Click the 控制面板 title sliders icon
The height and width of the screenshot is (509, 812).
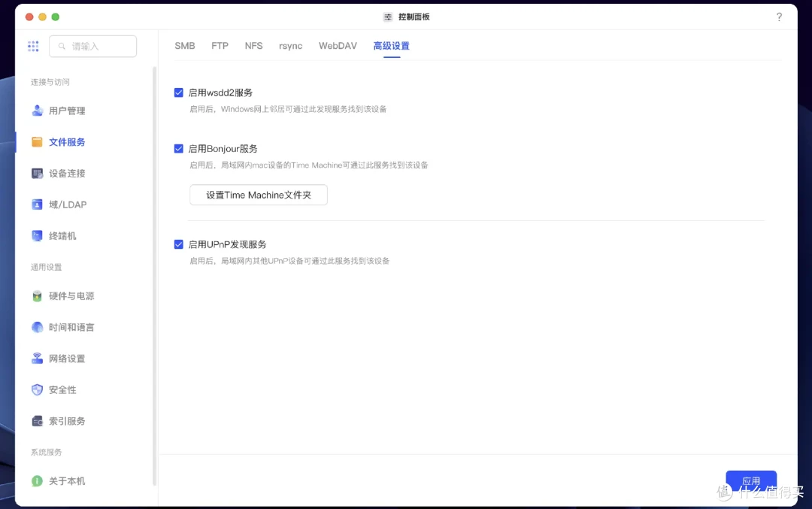pyautogui.click(x=387, y=17)
